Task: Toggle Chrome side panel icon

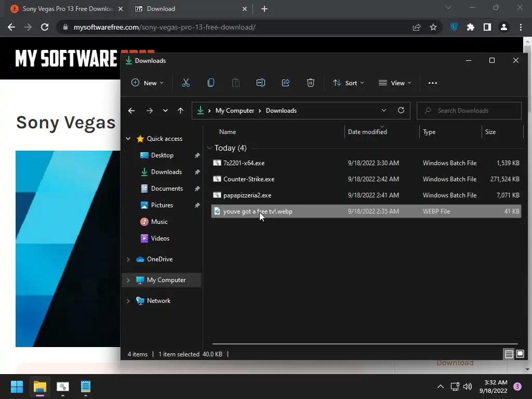Action: (x=487, y=27)
